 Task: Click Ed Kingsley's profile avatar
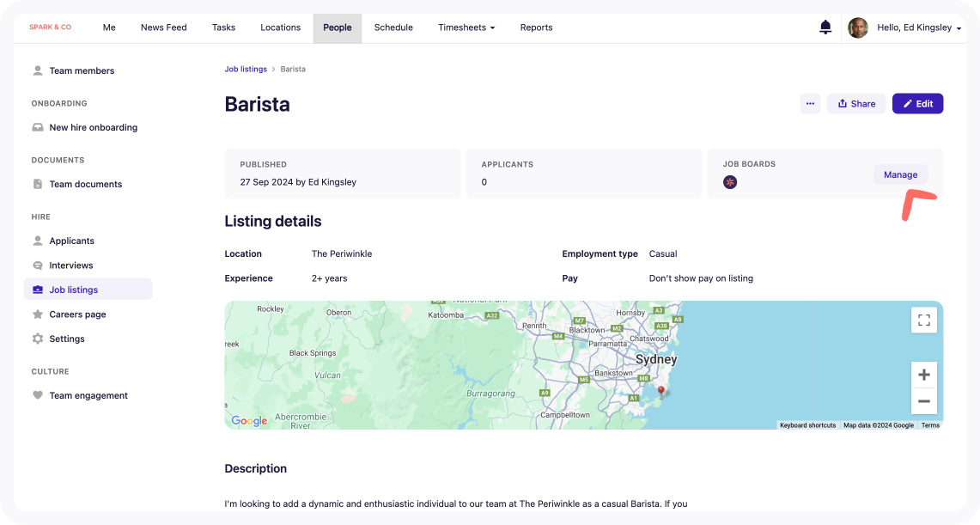(x=857, y=27)
